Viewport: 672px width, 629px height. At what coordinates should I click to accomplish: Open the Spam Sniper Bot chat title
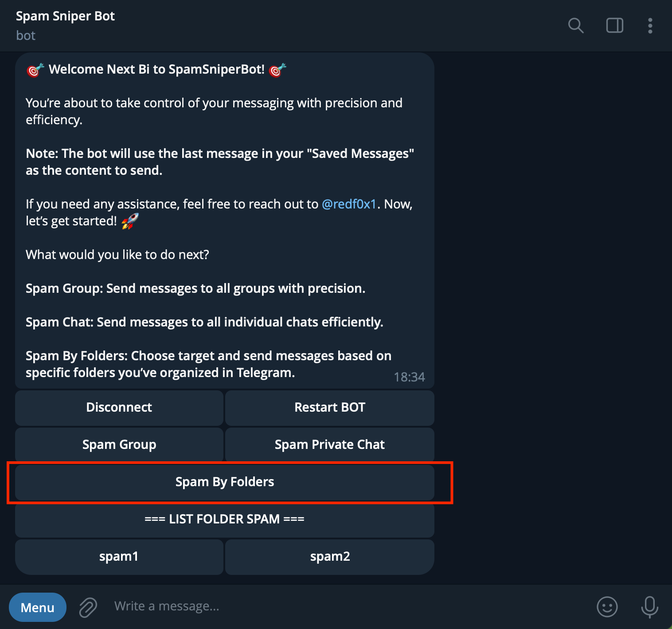(66, 16)
